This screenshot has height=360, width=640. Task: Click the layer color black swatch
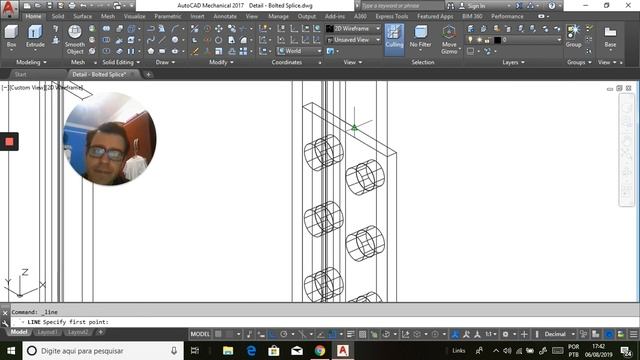click(497, 40)
